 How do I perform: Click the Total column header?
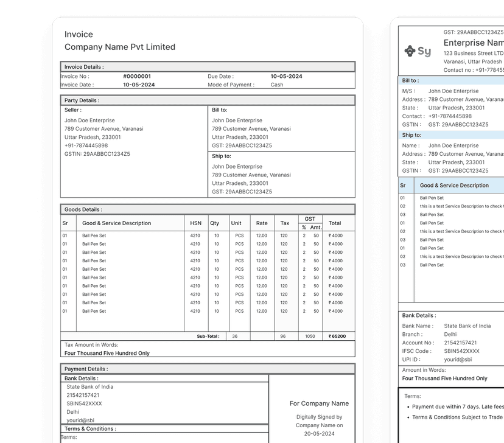coord(335,223)
